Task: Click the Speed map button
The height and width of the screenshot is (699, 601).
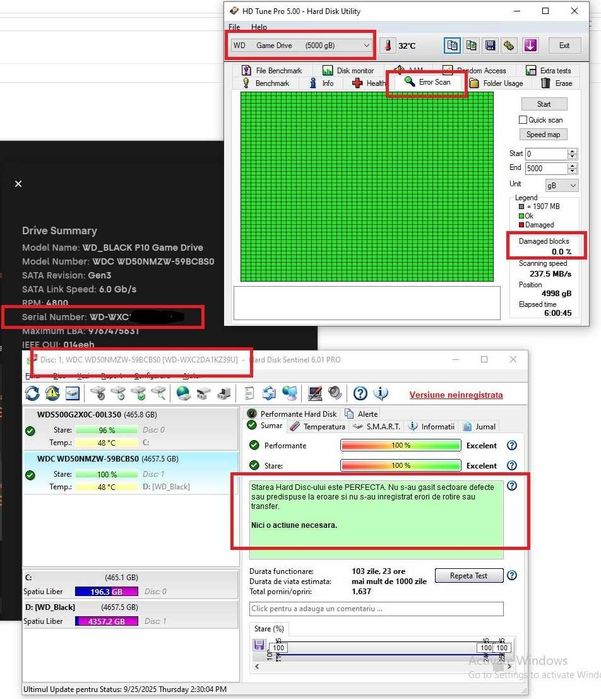Action: click(x=543, y=134)
